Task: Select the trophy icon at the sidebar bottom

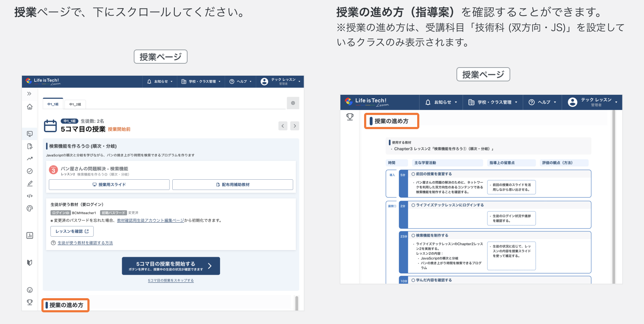Action: pos(30,302)
